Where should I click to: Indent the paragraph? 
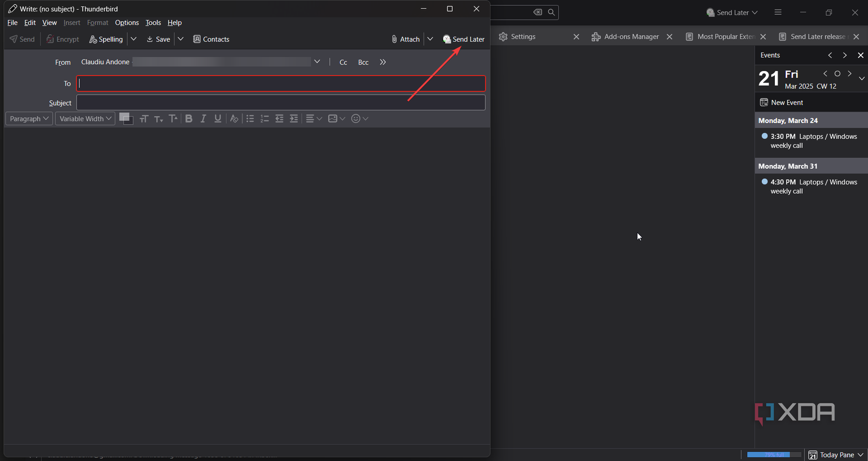pyautogui.click(x=294, y=119)
